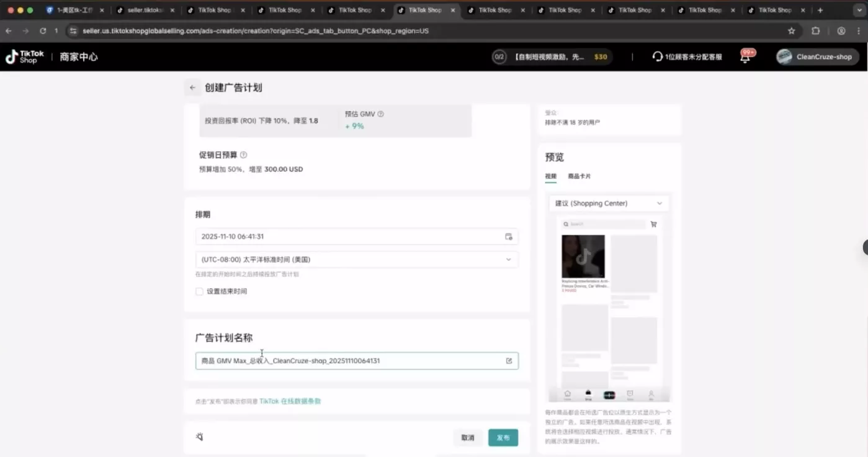The width and height of the screenshot is (868, 457).
Task: Enable the 设置结束时间 checkbox
Action: pyautogui.click(x=199, y=291)
